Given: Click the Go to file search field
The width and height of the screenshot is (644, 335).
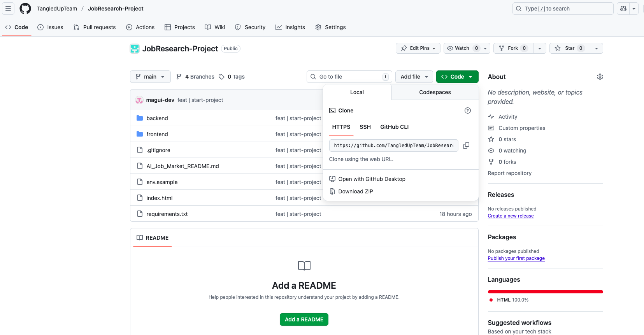Looking at the screenshot, I should pos(349,77).
